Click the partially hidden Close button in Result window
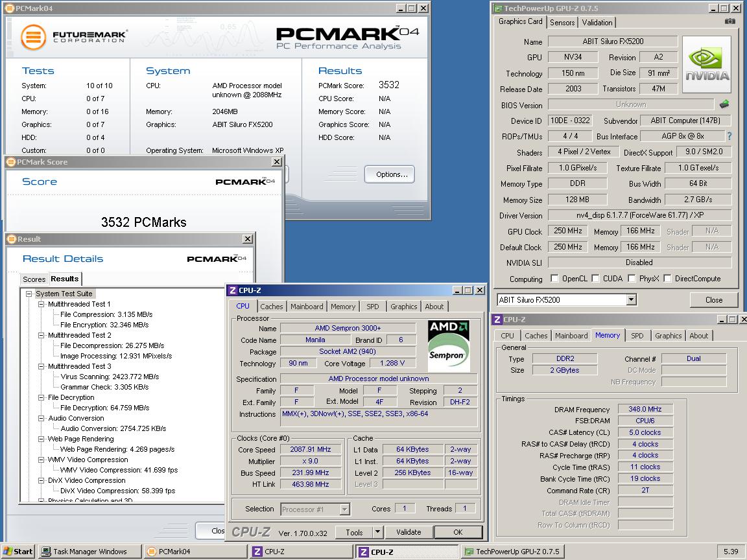Viewport: 747px width, 560px height. (x=211, y=530)
